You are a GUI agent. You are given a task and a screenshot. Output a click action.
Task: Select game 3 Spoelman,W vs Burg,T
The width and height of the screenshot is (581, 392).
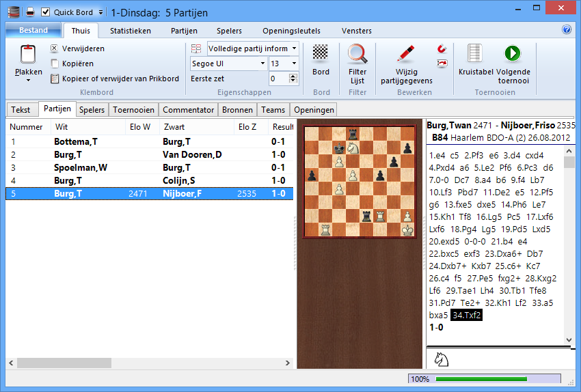(x=149, y=168)
